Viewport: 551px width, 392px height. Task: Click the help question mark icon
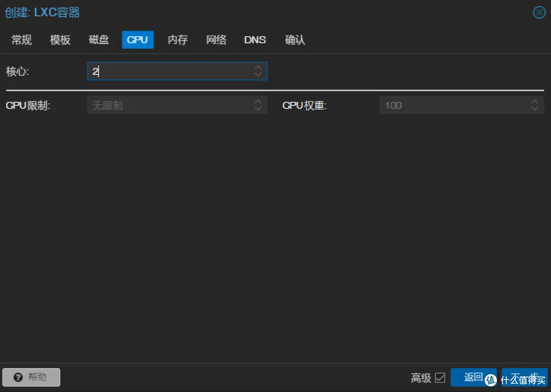(18, 377)
